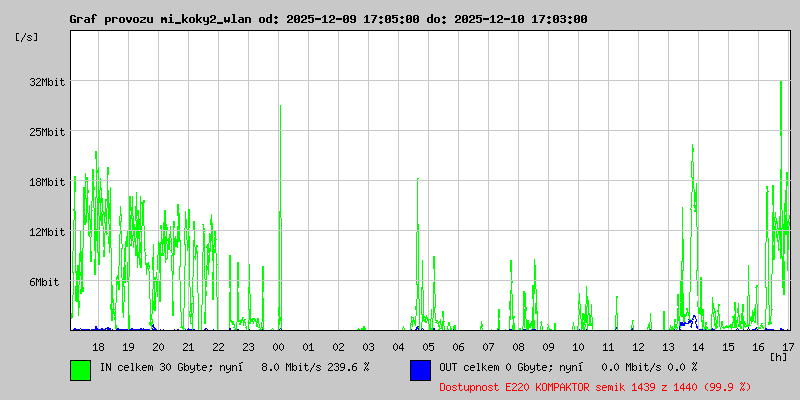Viewport: 800px width, 400px height.
Task: Click the hour 08 x-axis label
Action: coord(518,347)
